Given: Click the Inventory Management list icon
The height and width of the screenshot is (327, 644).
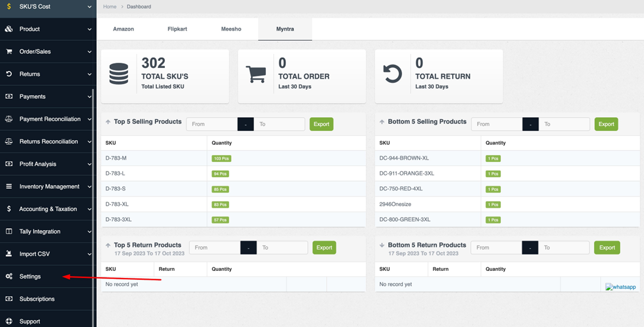Looking at the screenshot, I should click(x=9, y=186).
